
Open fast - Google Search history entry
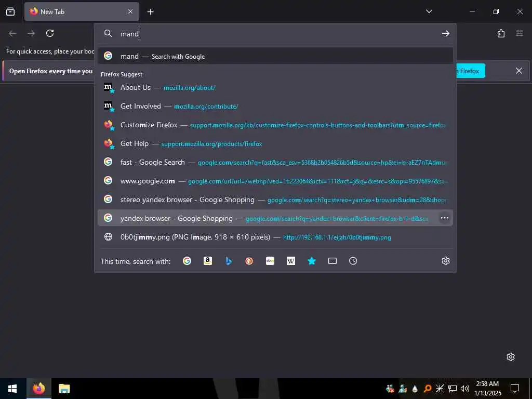pyautogui.click(x=275, y=162)
